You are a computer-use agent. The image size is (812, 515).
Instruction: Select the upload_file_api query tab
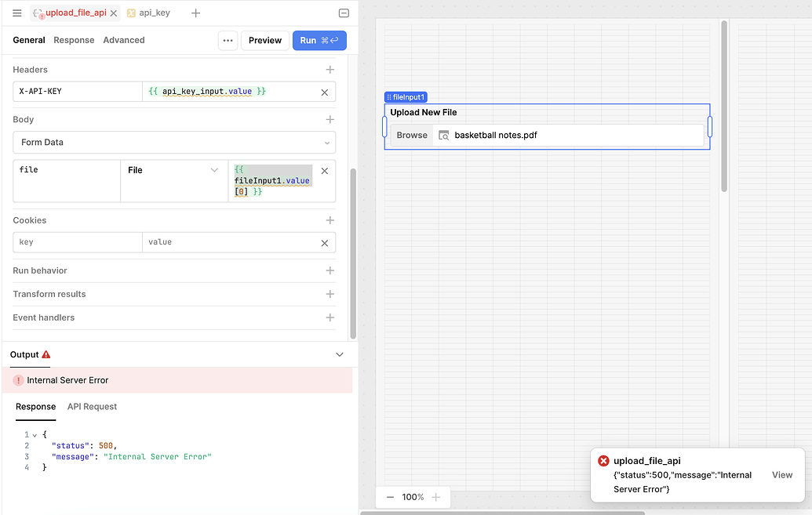pos(75,13)
